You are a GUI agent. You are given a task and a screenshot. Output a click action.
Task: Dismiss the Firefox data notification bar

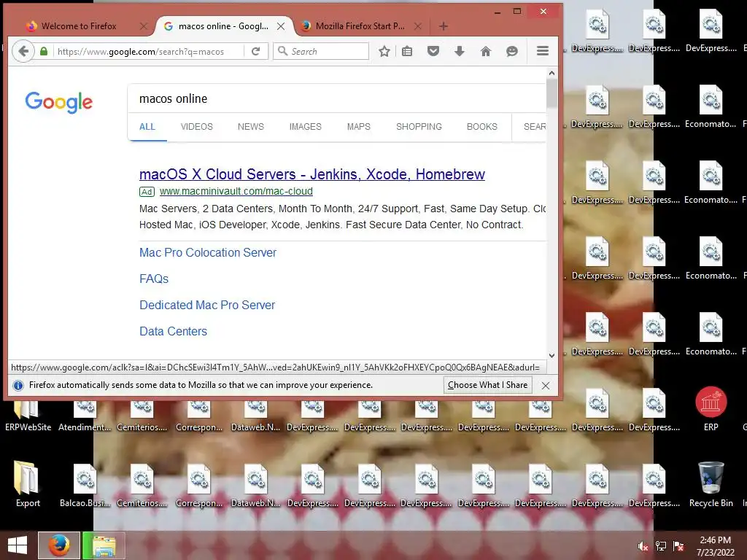pyautogui.click(x=546, y=385)
